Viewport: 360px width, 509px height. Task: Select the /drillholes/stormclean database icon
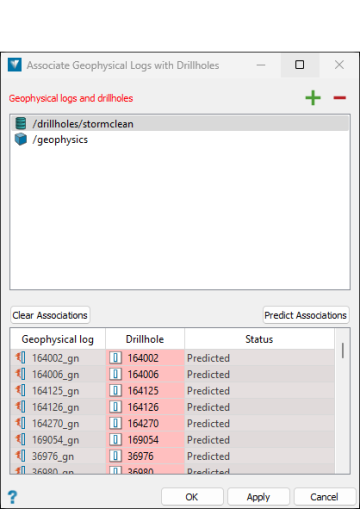coord(21,124)
